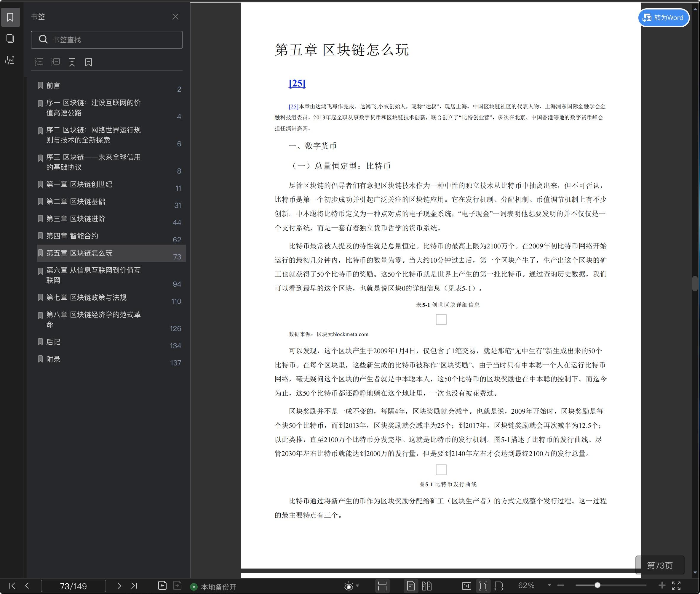Image resolution: width=700 pixels, height=594 pixels.
Task: Click the scroll up arrow of document scrollbar
Action: pos(695,9)
